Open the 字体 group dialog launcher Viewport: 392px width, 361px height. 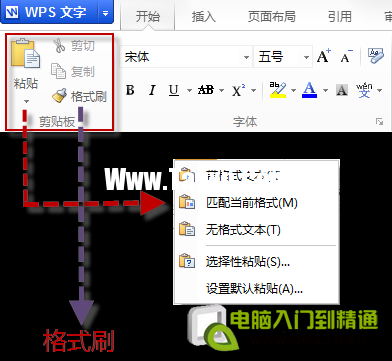[379, 122]
